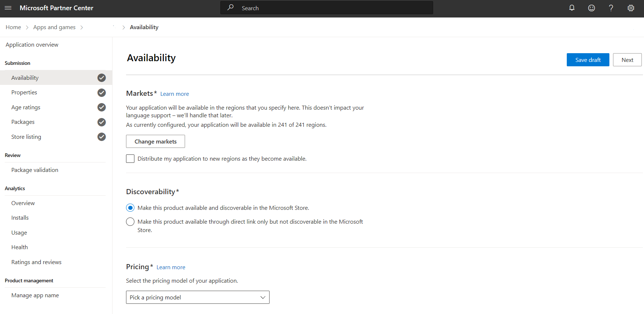Open Pricing Learn more link
Image resolution: width=644 pixels, height=314 pixels.
pyautogui.click(x=171, y=267)
